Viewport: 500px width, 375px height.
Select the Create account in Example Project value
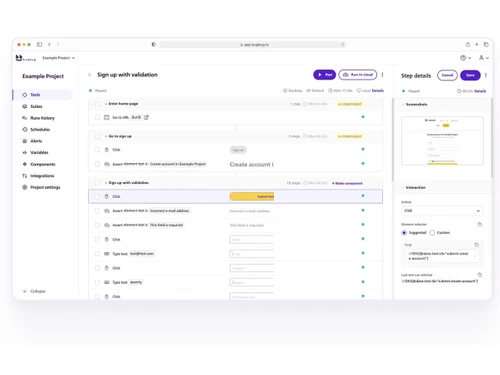click(178, 164)
